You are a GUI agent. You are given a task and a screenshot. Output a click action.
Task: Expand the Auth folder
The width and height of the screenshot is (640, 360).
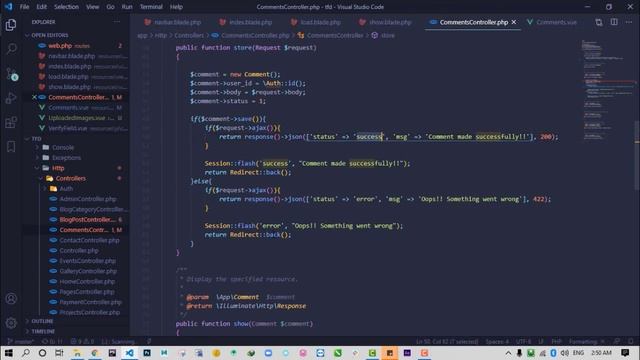[66, 189]
